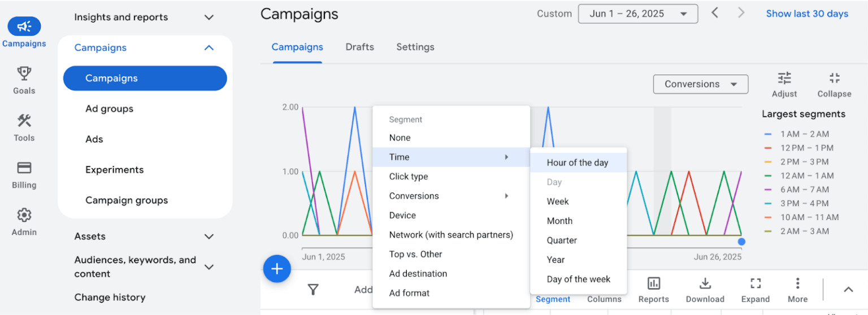Open Admin via the gear icon
Image resolution: width=868 pixels, height=315 pixels.
[24, 215]
